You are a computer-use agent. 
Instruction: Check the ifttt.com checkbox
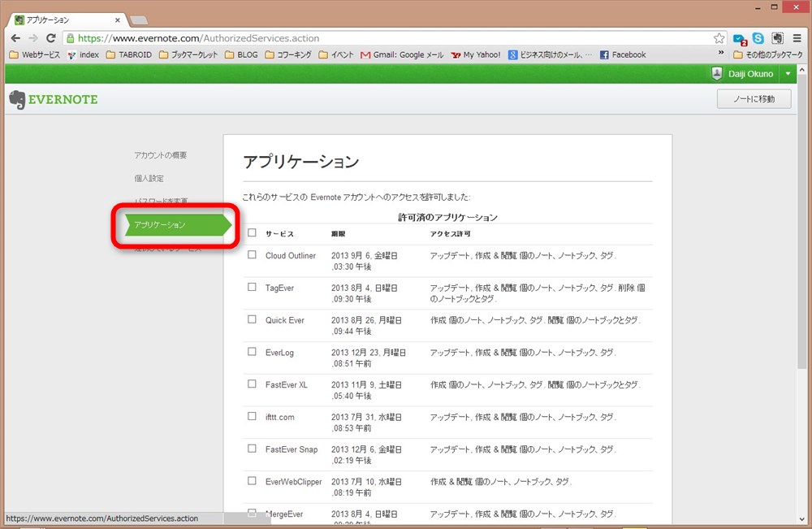(x=252, y=416)
